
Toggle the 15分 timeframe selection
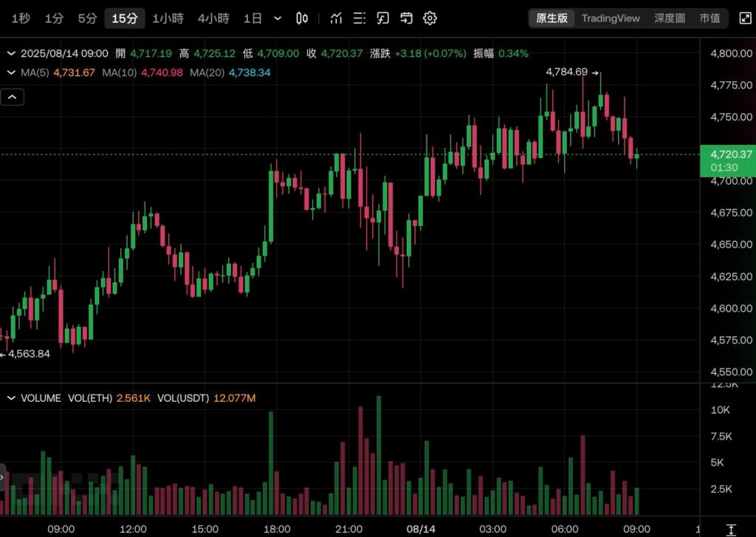point(123,18)
